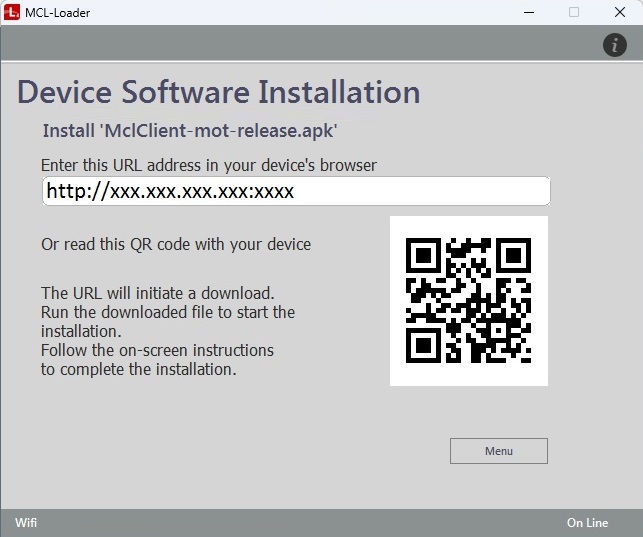Image resolution: width=643 pixels, height=537 pixels.
Task: Select the URL address input field
Action: (x=296, y=191)
